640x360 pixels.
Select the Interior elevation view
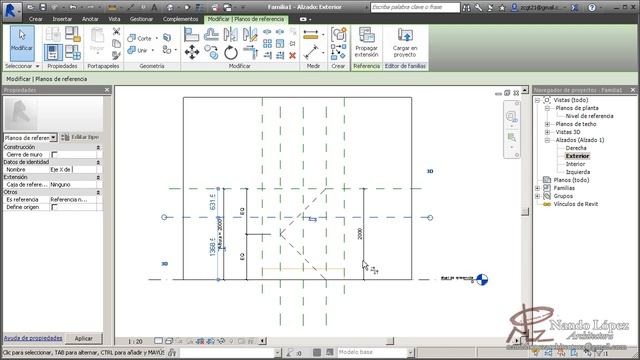click(x=576, y=164)
